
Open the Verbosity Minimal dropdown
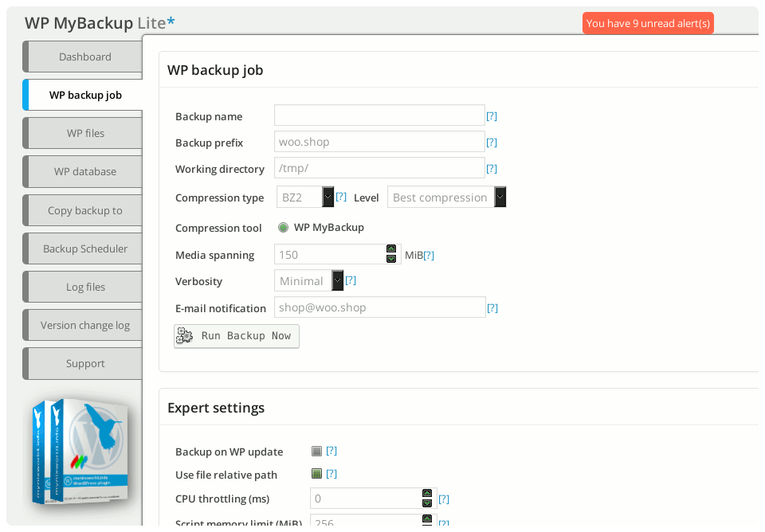[309, 281]
